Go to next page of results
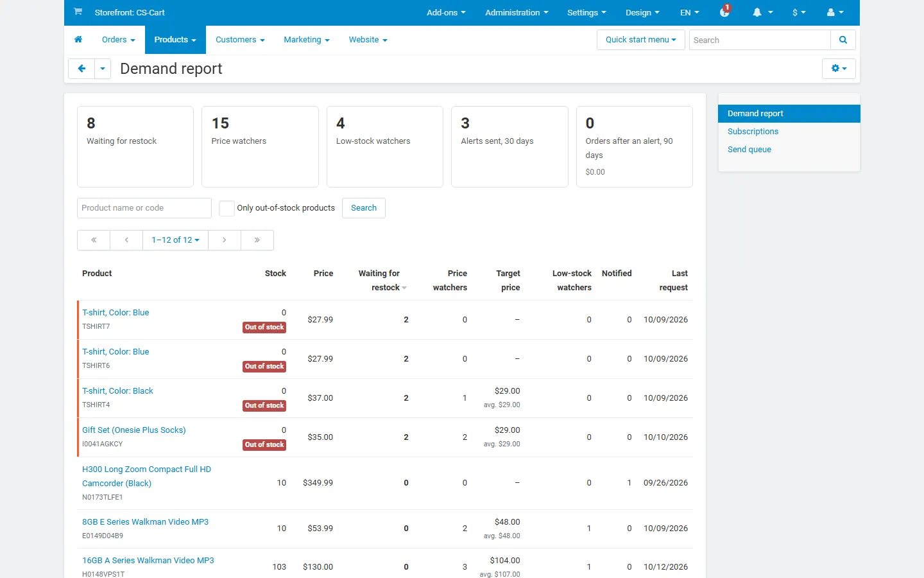924x578 pixels. click(x=225, y=240)
